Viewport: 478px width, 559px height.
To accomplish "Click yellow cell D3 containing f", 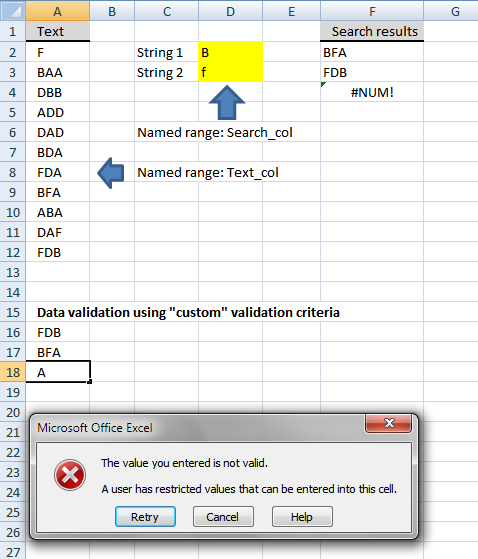I will 231,72.
